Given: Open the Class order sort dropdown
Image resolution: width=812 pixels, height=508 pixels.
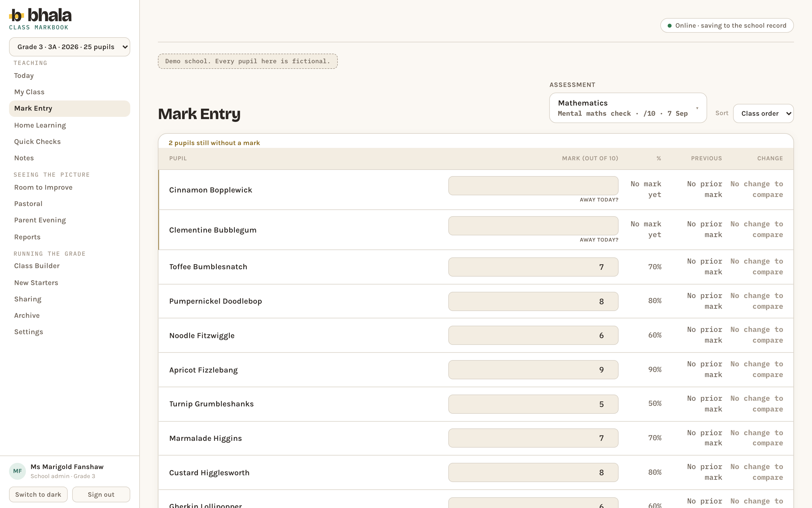Looking at the screenshot, I should click(763, 113).
